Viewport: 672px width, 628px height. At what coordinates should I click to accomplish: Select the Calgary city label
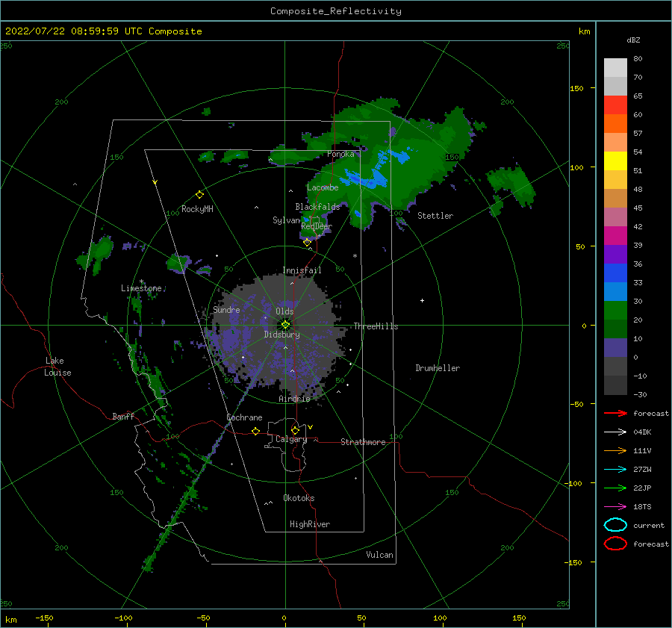(291, 439)
